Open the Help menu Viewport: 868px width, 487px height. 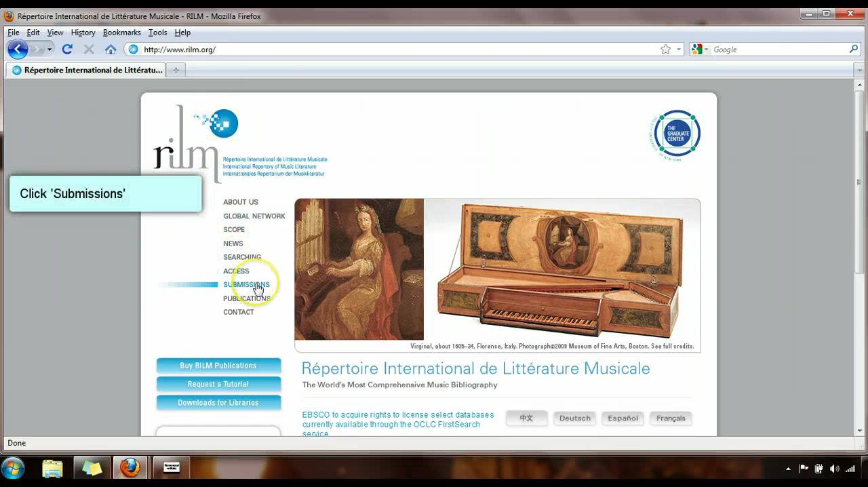182,33
